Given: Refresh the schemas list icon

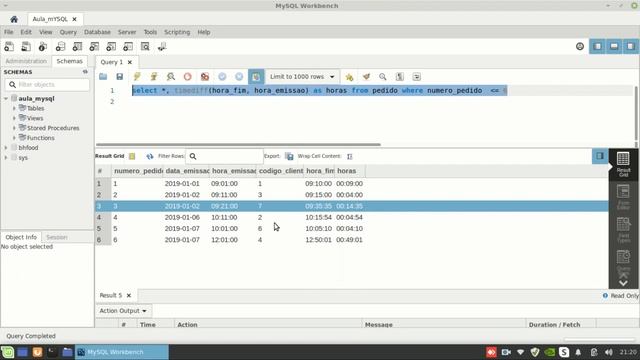Looking at the screenshot, I should pyautogui.click(x=85, y=72).
